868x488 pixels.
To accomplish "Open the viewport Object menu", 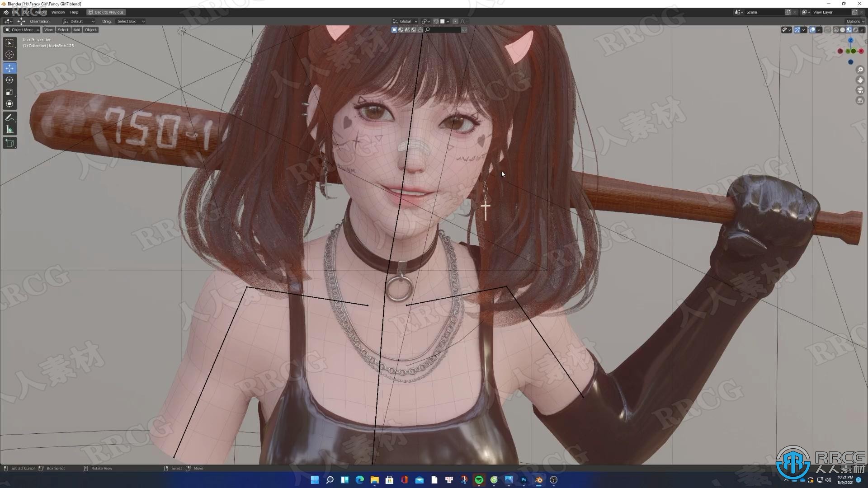I will (x=91, y=30).
